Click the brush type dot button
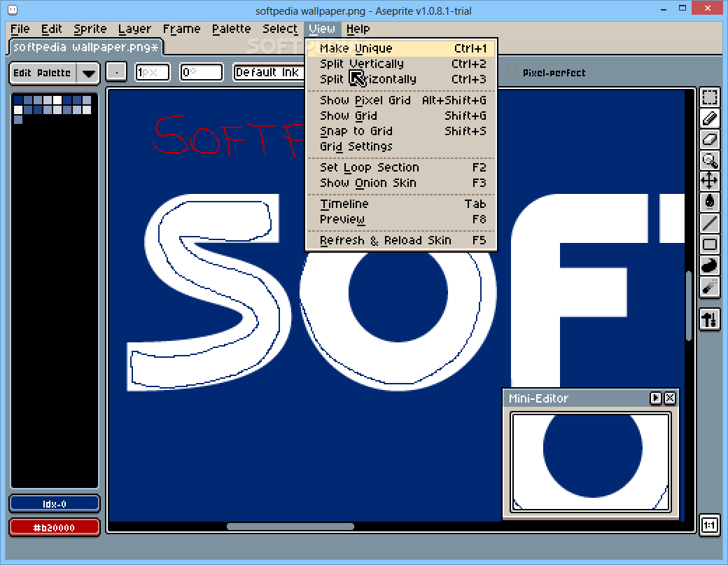This screenshot has height=565, width=728. pos(116,72)
